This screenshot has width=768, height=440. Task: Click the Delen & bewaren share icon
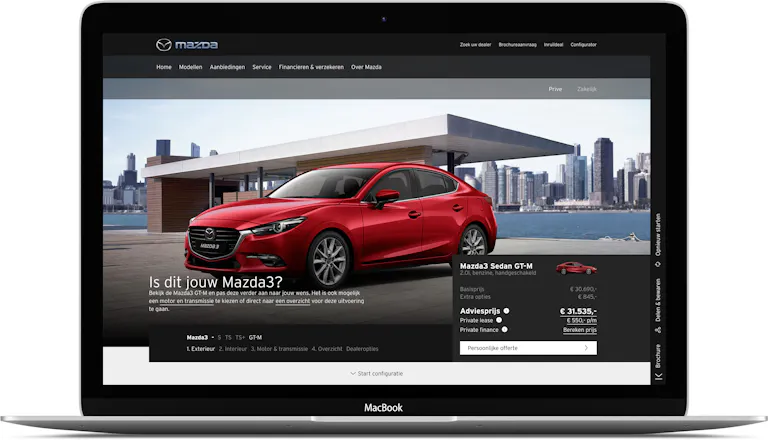coord(658,330)
